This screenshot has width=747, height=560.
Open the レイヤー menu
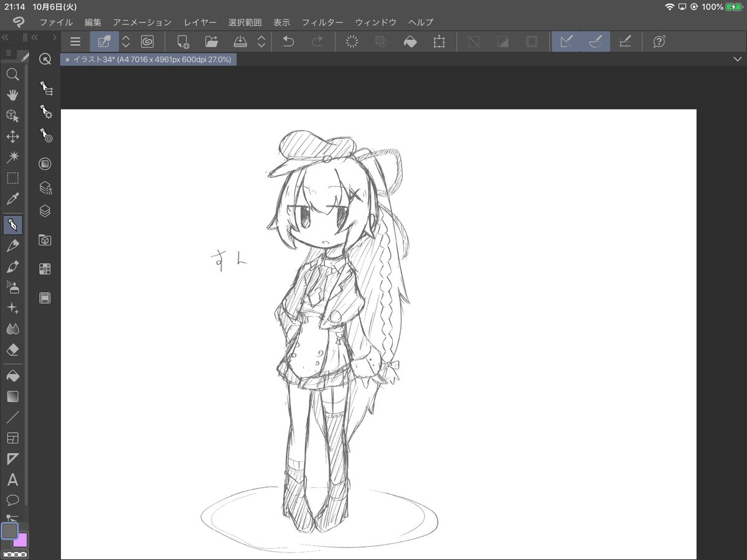(200, 22)
